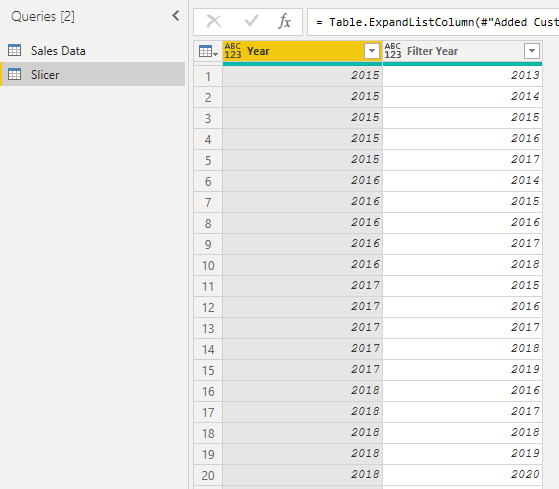Click Filter Year cell 2017 in row 5
The width and height of the screenshot is (559, 489).
[462, 160]
